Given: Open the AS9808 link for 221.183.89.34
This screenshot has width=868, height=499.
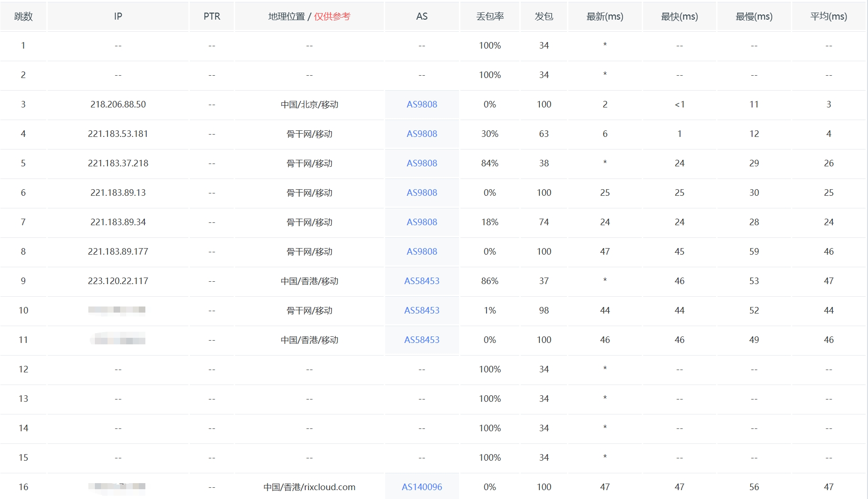Looking at the screenshot, I should point(422,222).
